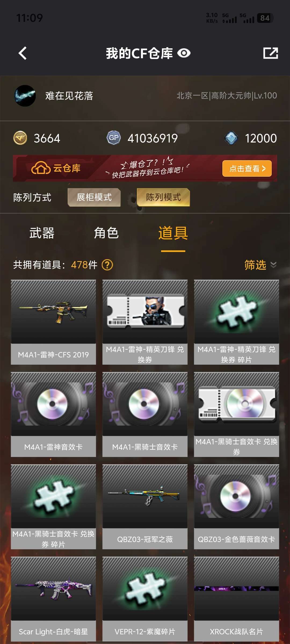The width and height of the screenshot is (290, 644).
Task: Open the Scar Light-白虎-暗星 item
Action: click(53, 599)
